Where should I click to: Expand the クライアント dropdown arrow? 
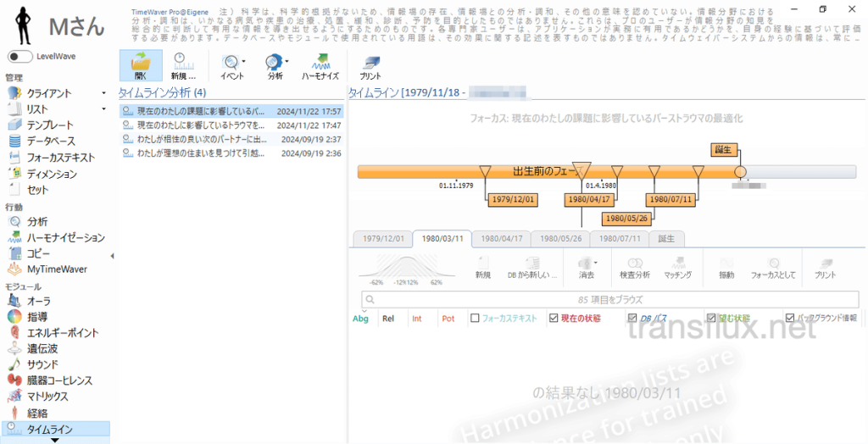point(103,93)
